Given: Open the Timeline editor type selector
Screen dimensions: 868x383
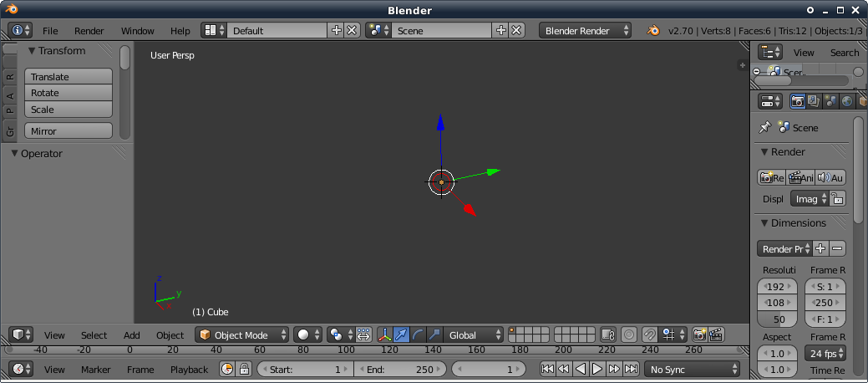Looking at the screenshot, I should coord(22,369).
